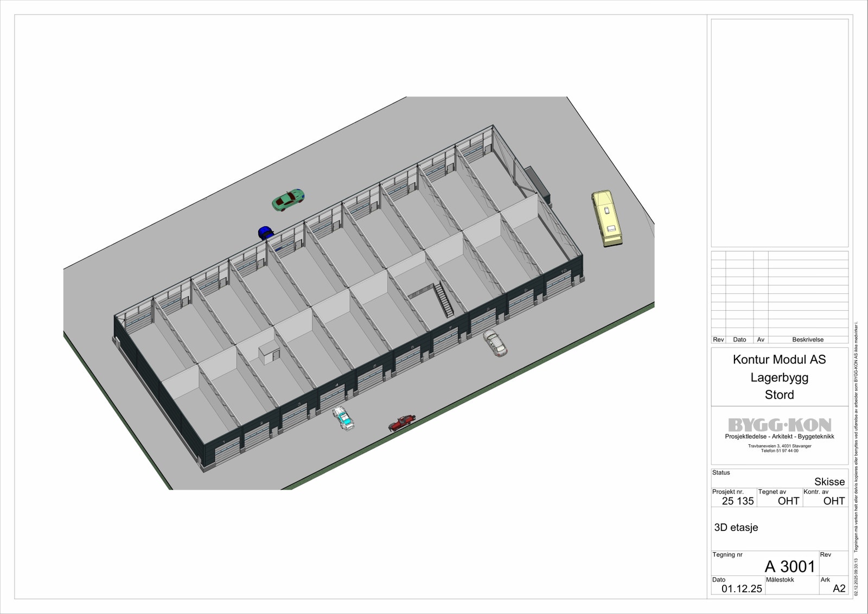Click the teal and white car

(343, 418)
